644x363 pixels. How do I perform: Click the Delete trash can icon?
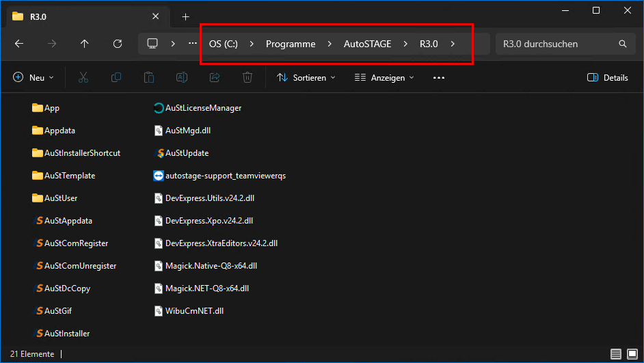pyautogui.click(x=247, y=78)
